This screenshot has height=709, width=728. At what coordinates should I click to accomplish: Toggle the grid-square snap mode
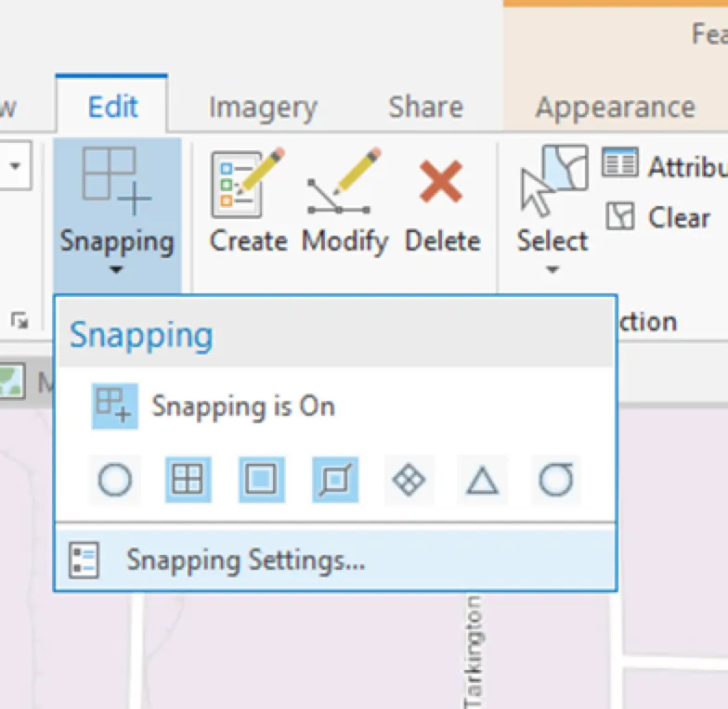(x=188, y=479)
